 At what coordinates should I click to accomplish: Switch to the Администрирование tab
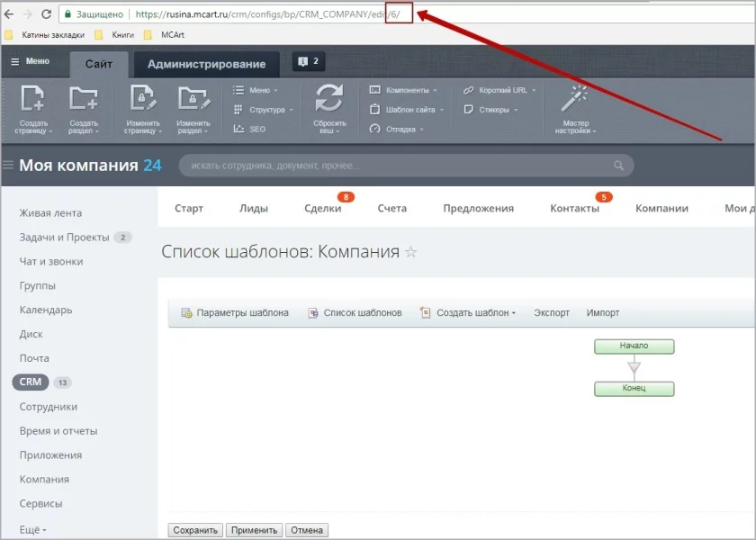click(206, 64)
